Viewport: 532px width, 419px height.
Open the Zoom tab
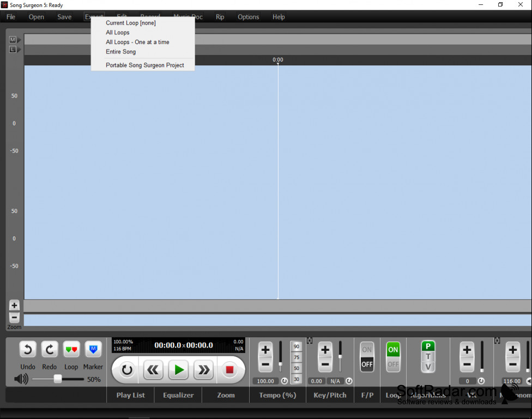(226, 395)
